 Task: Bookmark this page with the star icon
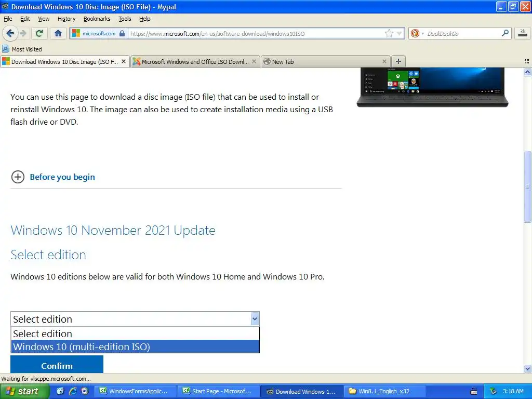point(389,33)
